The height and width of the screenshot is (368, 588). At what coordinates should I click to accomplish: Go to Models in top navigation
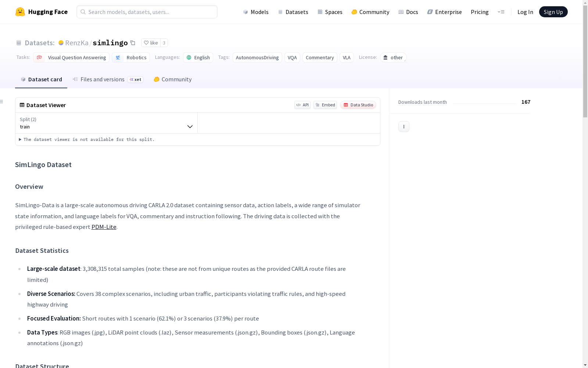[x=256, y=12]
